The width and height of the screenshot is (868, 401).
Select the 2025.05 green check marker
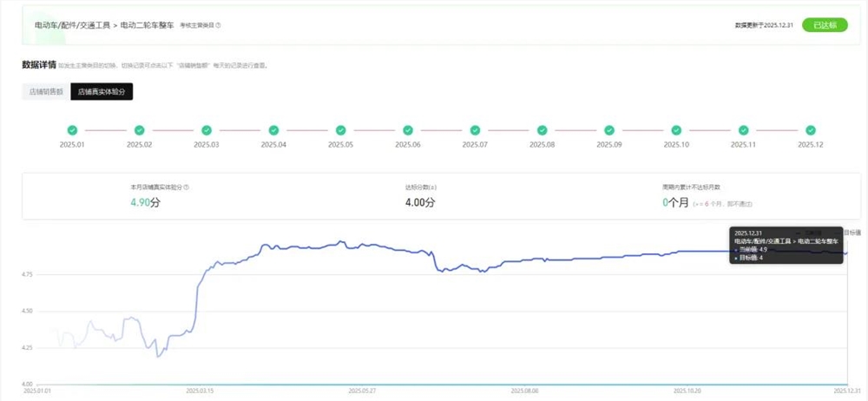tap(340, 130)
